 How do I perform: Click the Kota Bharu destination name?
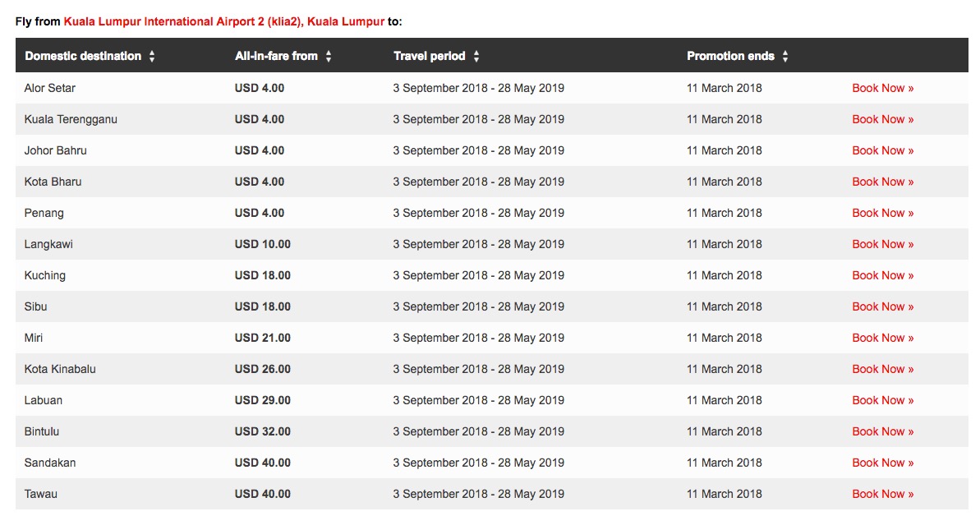coord(53,182)
